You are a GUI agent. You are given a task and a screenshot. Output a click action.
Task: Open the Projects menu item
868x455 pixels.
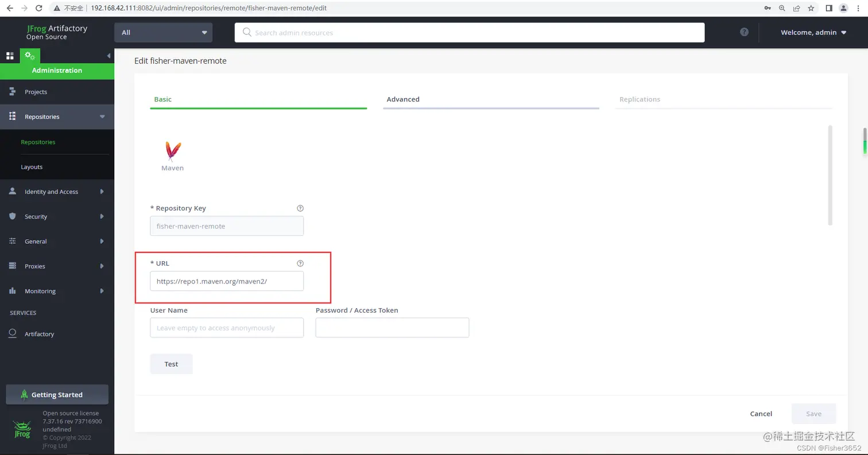pyautogui.click(x=57, y=92)
